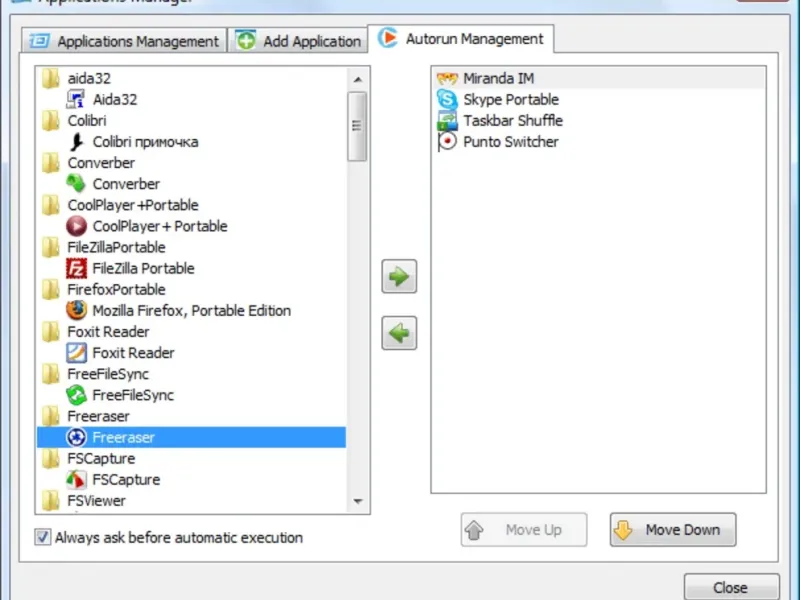Image resolution: width=800 pixels, height=600 pixels.
Task: Click the Miranda IM icon
Action: point(447,79)
